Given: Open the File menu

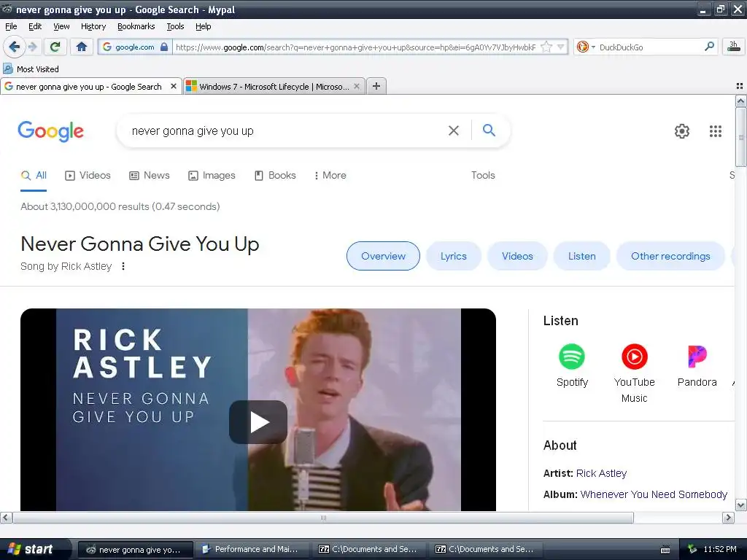Looking at the screenshot, I should (x=11, y=26).
